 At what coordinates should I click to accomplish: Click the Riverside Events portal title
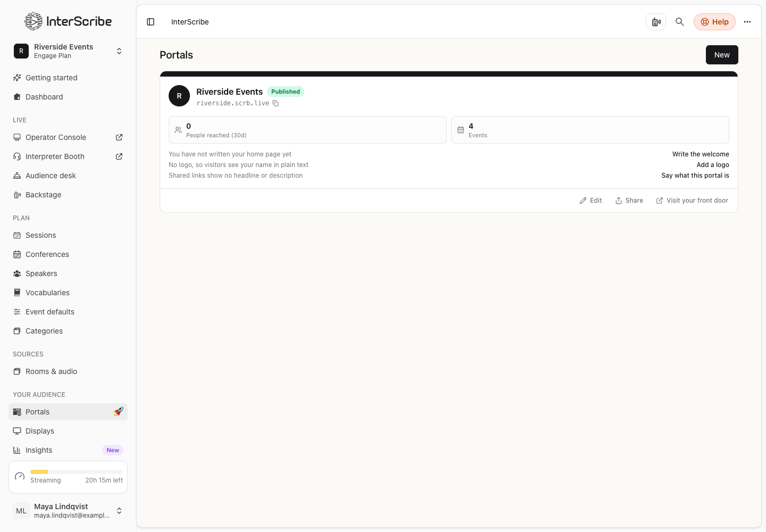(229, 92)
